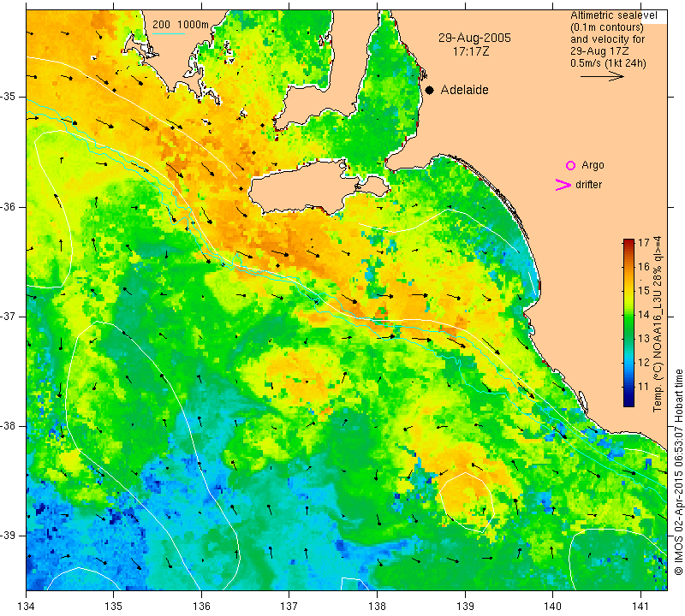Click the black Adelaide city marker dot
The height and width of the screenshot is (616, 685).
(430, 91)
